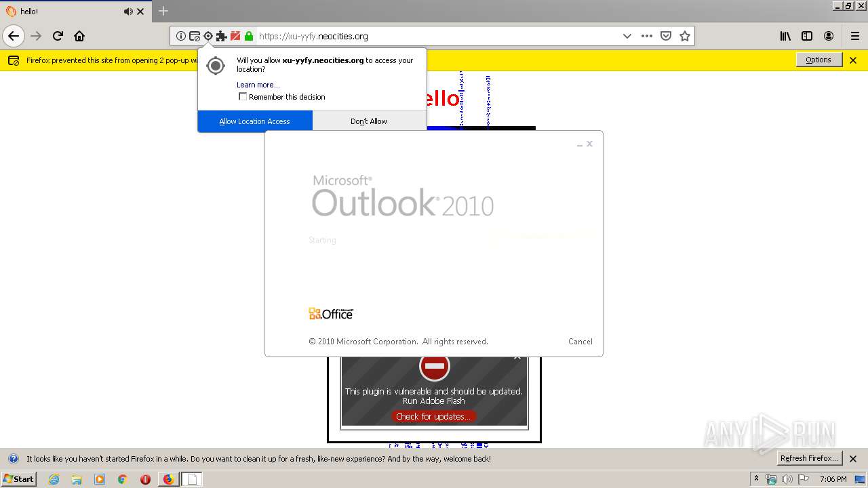Open the Firefox hamburger menu
Image resolution: width=868 pixels, height=488 pixels.
pyautogui.click(x=855, y=36)
